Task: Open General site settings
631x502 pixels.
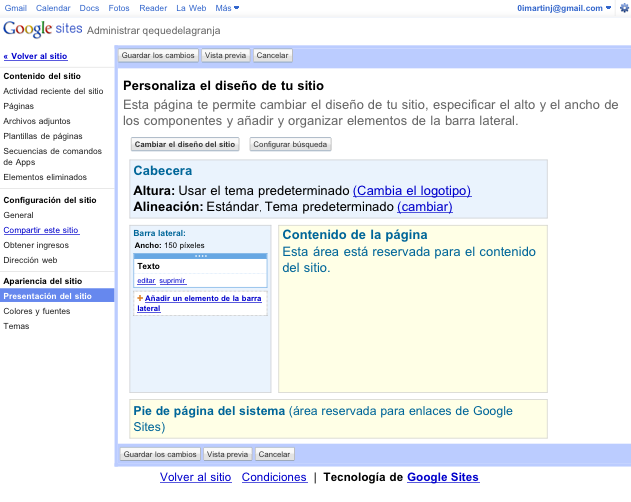Action: 19,215
